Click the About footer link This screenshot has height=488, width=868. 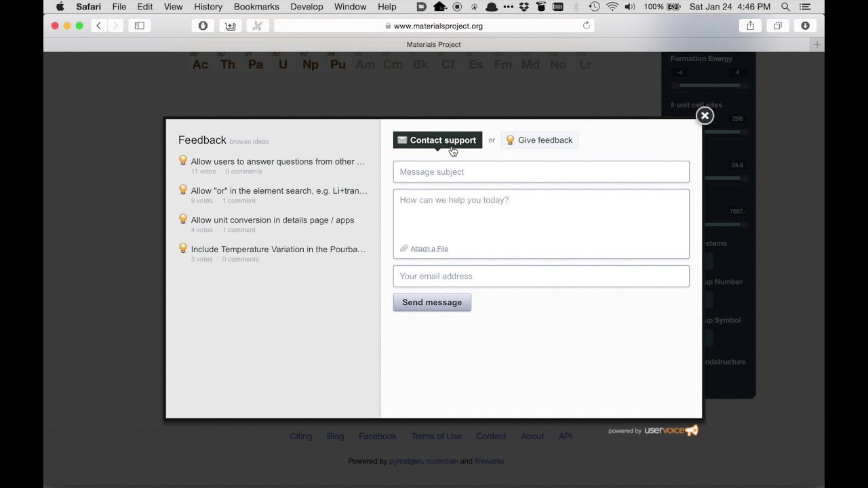(x=532, y=436)
